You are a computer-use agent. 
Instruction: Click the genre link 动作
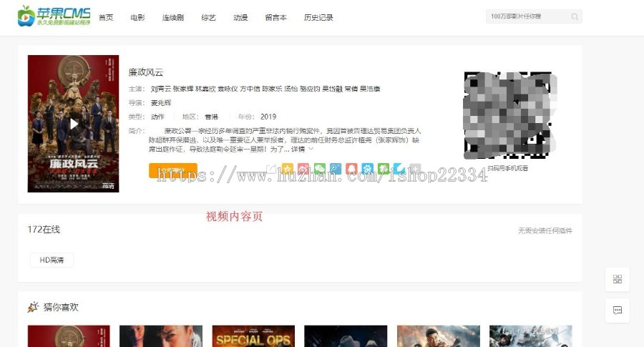157,117
